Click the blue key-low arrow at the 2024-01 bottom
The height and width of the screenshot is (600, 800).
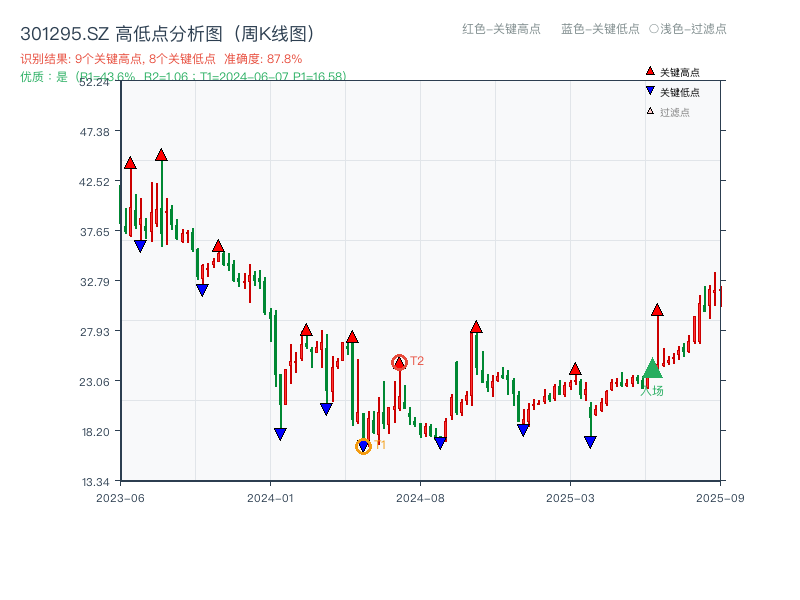click(279, 431)
